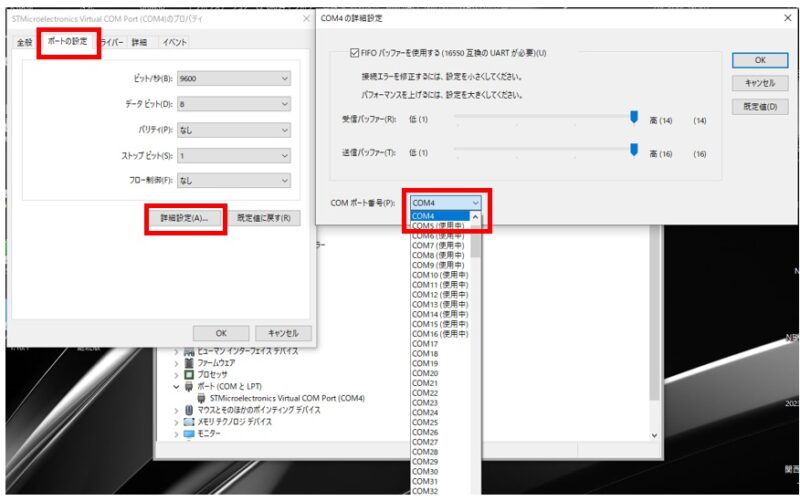This screenshot has height=501, width=800.
Task: Click the 既定値(D) button
Action: 760,107
